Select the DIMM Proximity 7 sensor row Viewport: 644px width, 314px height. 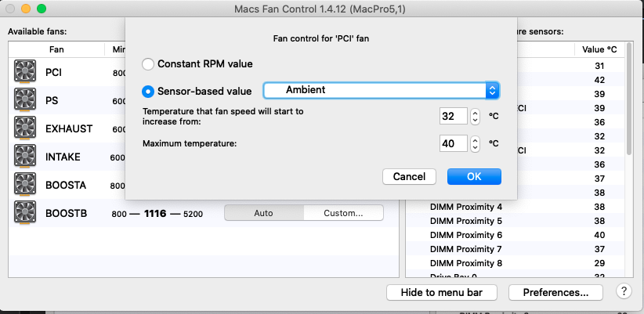pyautogui.click(x=516, y=249)
